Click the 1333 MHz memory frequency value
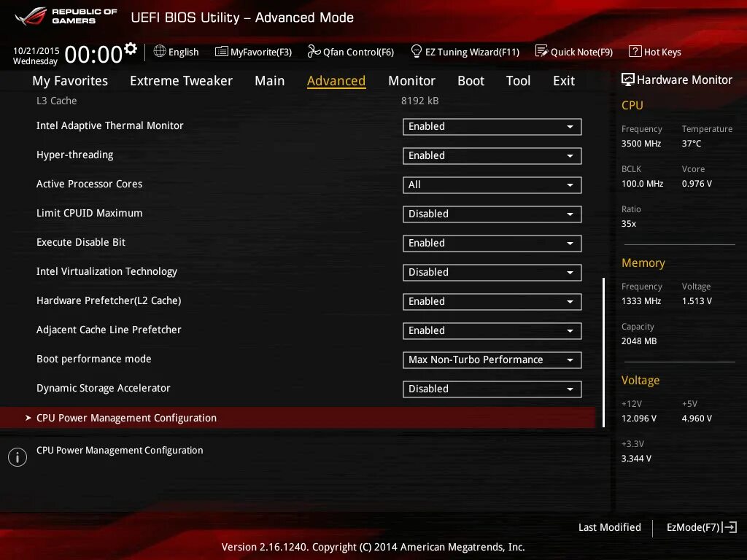 [x=640, y=301]
